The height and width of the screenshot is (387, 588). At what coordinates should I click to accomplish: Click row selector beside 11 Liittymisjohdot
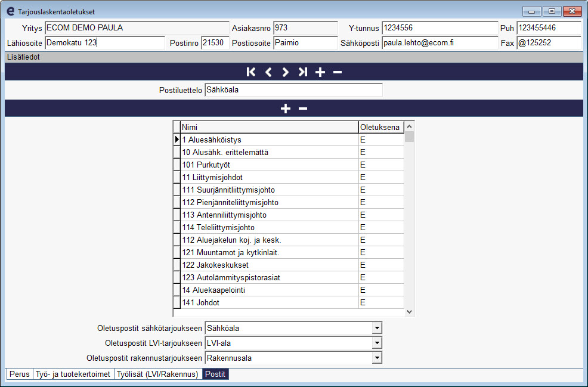(177, 177)
